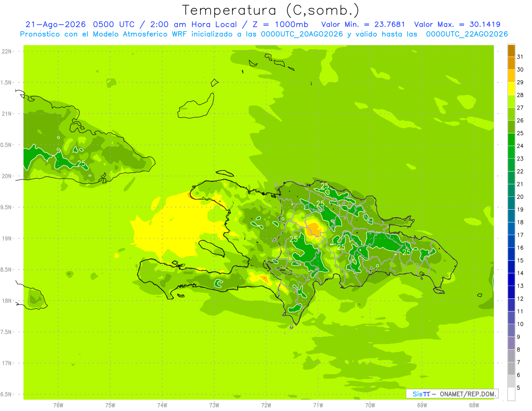Click the '18N' latitude axis label
The width and height of the screenshot is (532, 411).
tap(6, 301)
